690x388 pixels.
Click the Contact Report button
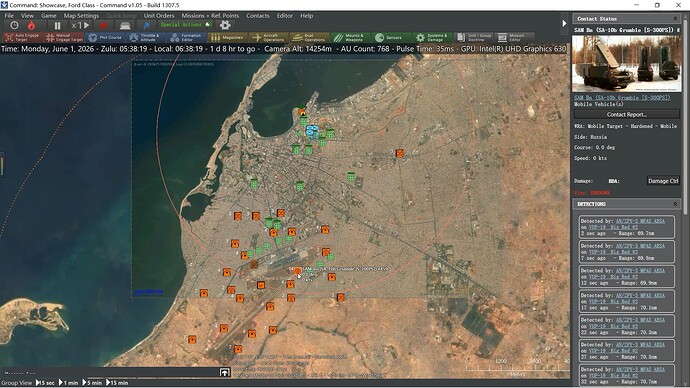coord(627,114)
